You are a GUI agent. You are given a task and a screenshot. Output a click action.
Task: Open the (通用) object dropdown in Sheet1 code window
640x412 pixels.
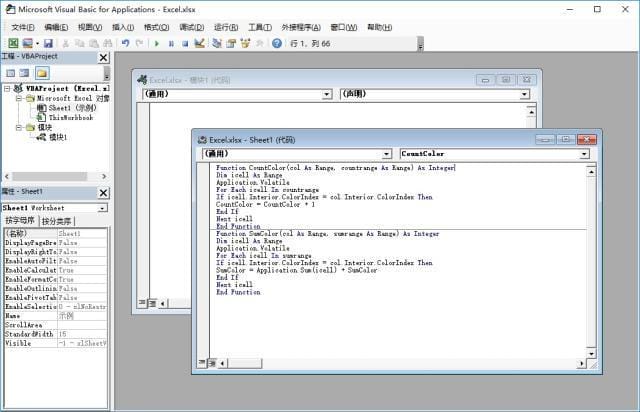[385, 154]
